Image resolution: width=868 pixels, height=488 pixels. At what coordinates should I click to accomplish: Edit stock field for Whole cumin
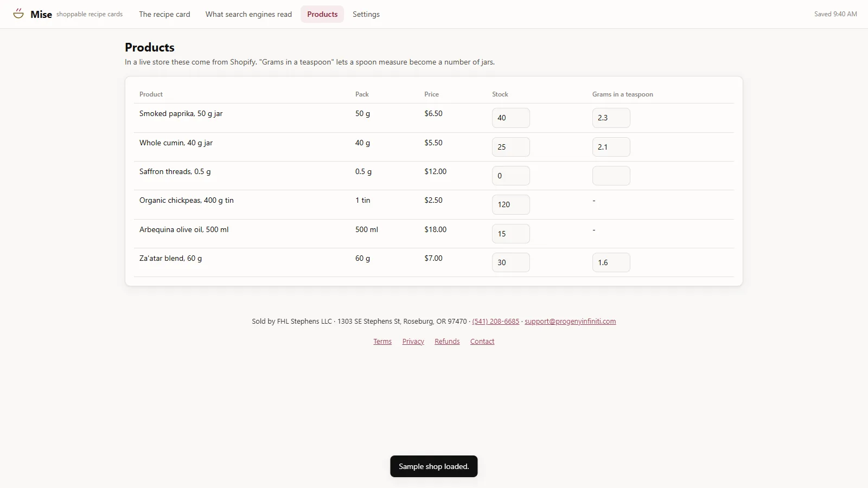[511, 147]
